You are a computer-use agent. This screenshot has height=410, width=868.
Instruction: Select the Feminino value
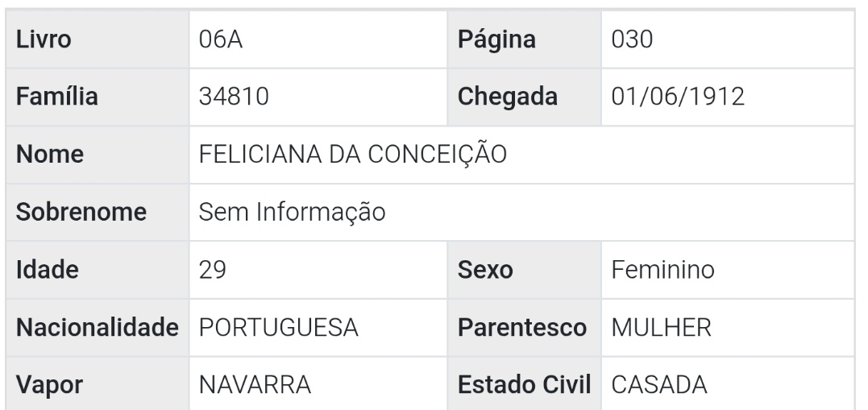(x=663, y=269)
